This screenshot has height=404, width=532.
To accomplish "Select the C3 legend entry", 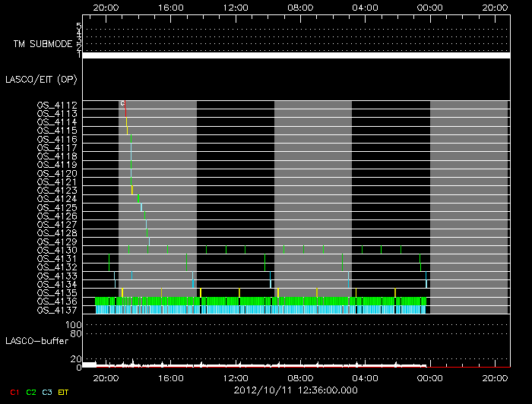I will [x=46, y=392].
